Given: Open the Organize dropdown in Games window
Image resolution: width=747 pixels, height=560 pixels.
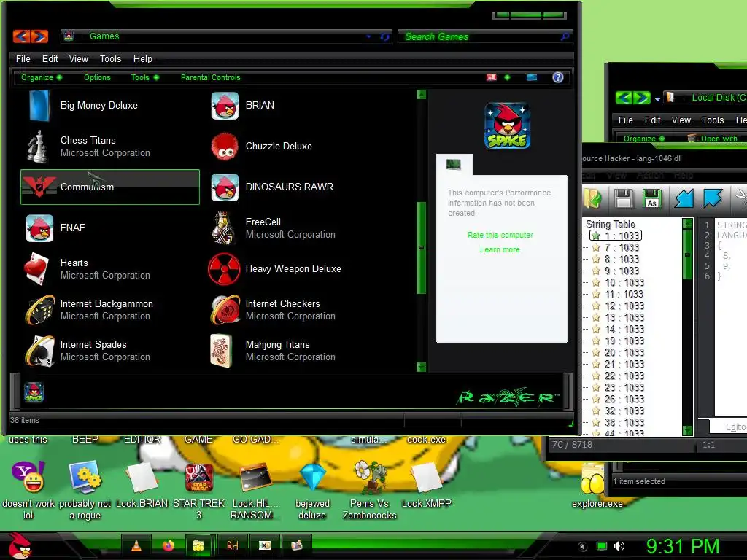Looking at the screenshot, I should pyautogui.click(x=42, y=77).
